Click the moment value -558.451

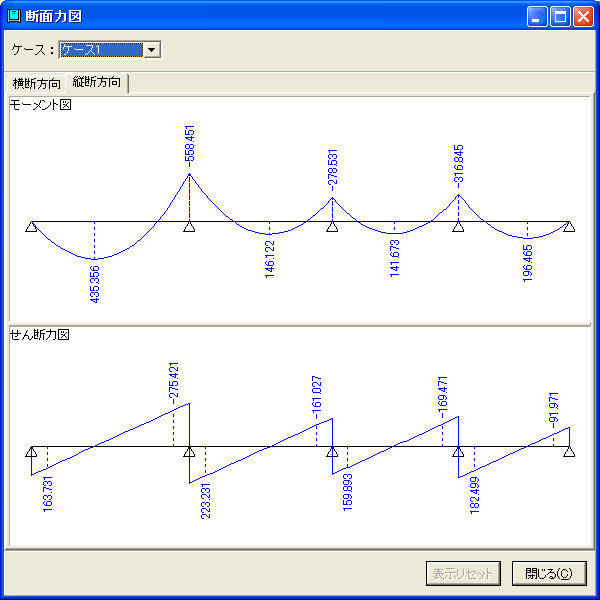(189, 145)
